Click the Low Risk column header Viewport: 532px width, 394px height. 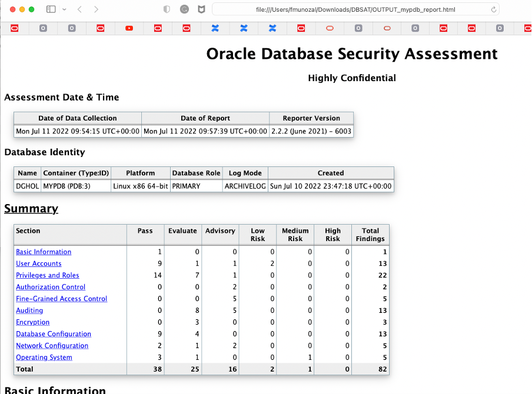pyautogui.click(x=258, y=235)
